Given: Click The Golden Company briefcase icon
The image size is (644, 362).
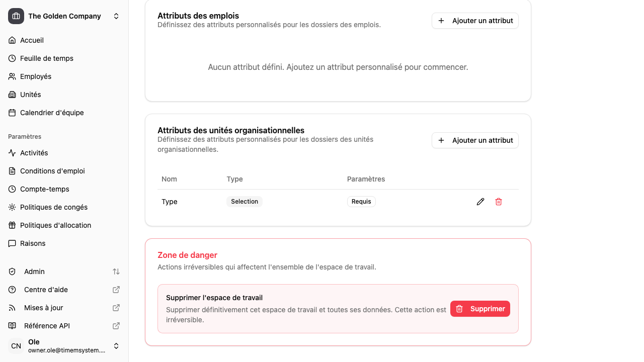Looking at the screenshot, I should pos(16,16).
